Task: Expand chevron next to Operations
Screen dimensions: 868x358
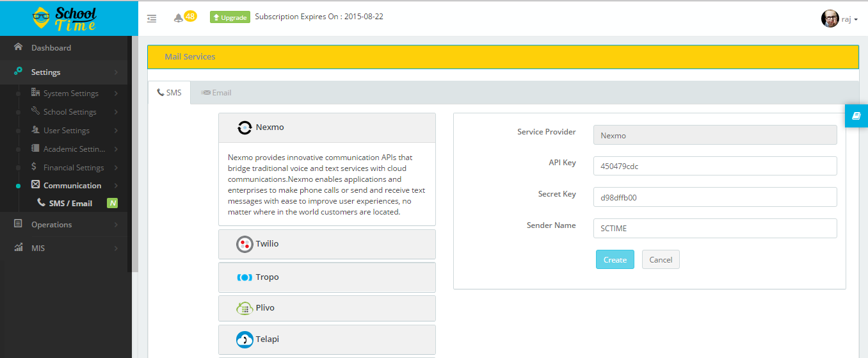Action: [116, 225]
